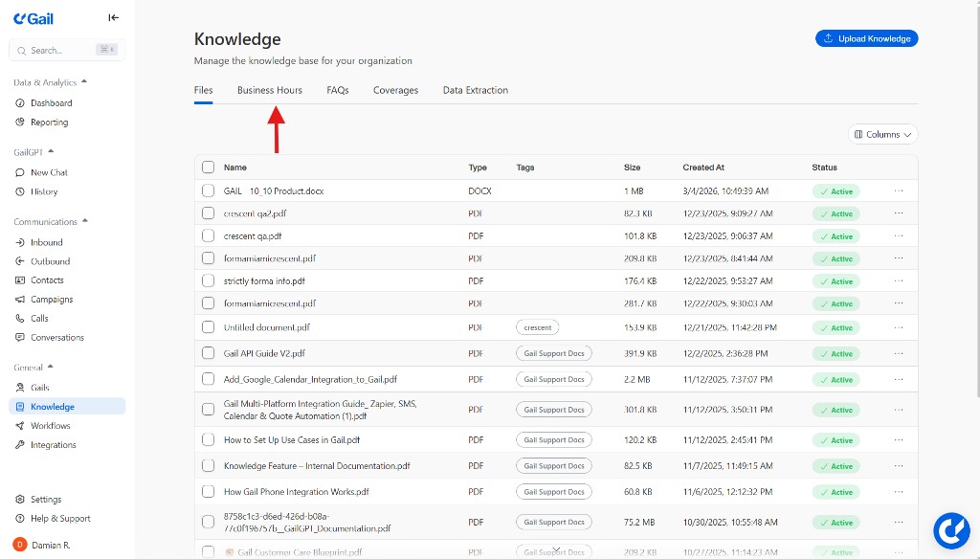This screenshot has height=559, width=980.
Task: Start a New Chat in GailGPT
Action: pyautogui.click(x=49, y=173)
